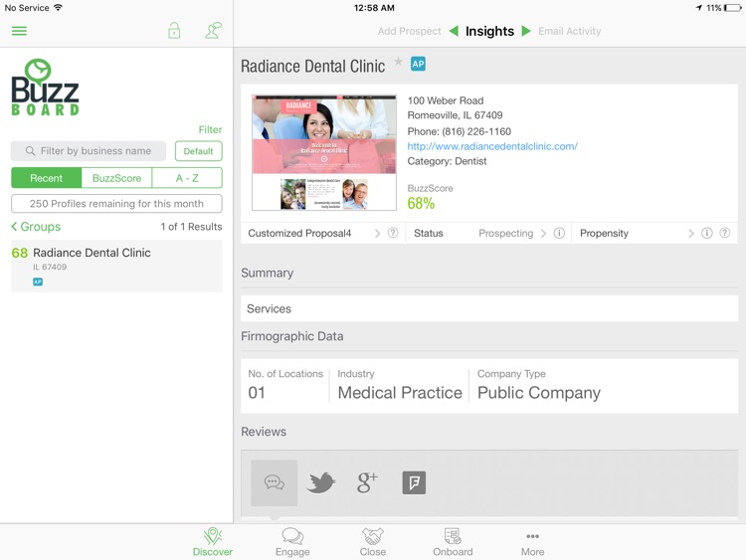The height and width of the screenshot is (560, 746).
Task: Tap the Wi-Fi status icon
Action: pos(58,8)
